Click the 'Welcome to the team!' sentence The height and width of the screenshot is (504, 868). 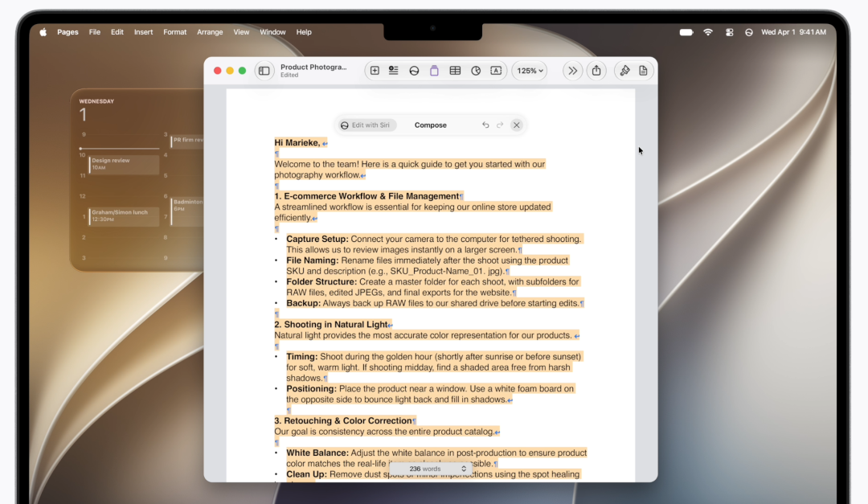(317, 164)
